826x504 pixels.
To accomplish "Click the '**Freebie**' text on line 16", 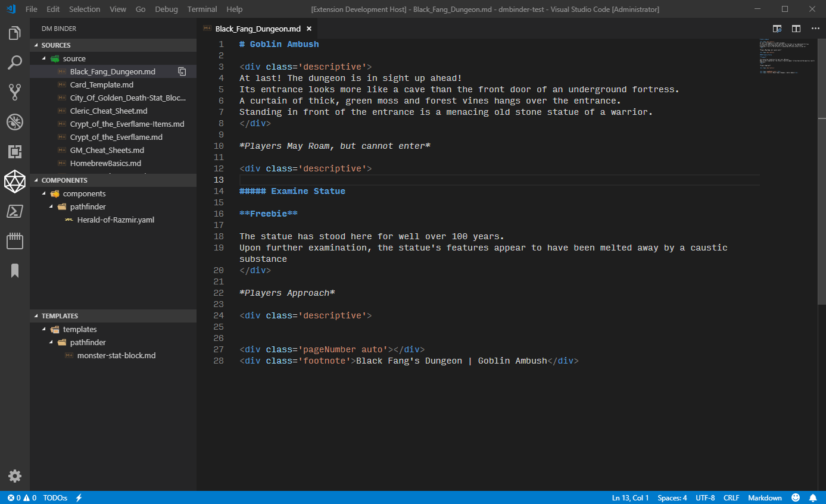I will [269, 214].
